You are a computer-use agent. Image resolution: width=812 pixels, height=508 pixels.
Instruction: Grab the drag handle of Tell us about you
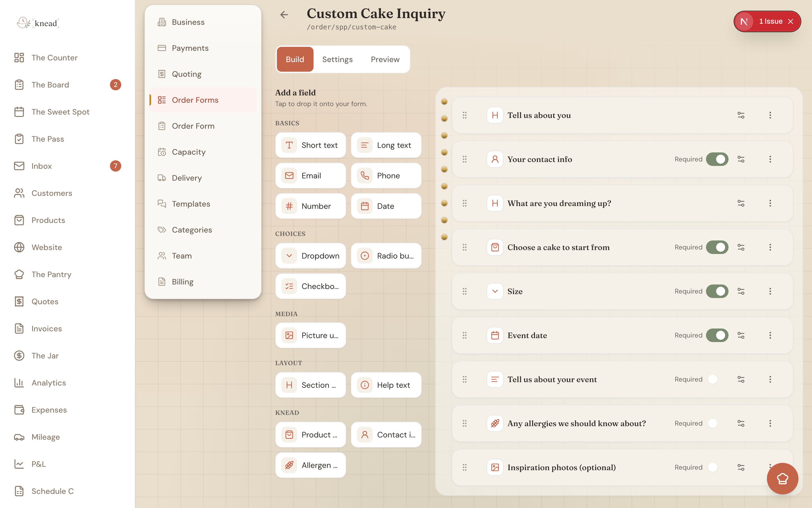464,115
